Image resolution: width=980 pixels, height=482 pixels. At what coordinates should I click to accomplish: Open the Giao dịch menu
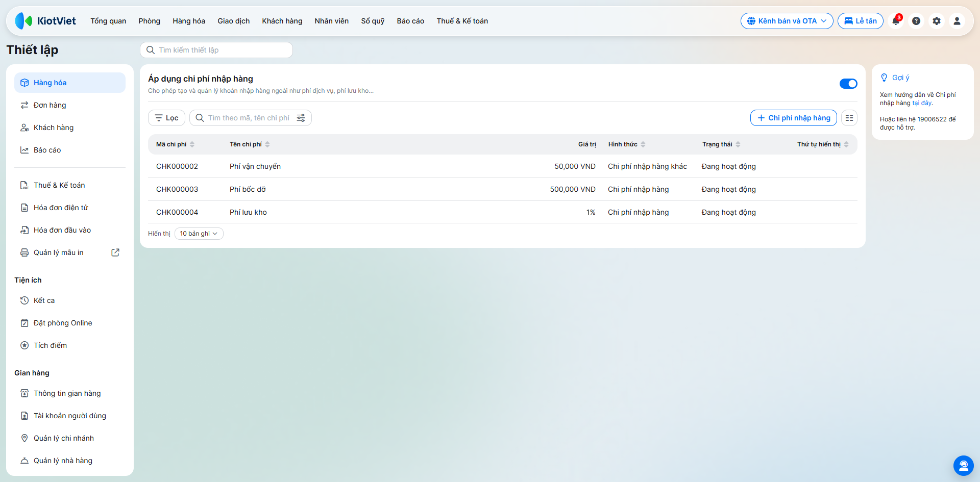point(234,21)
